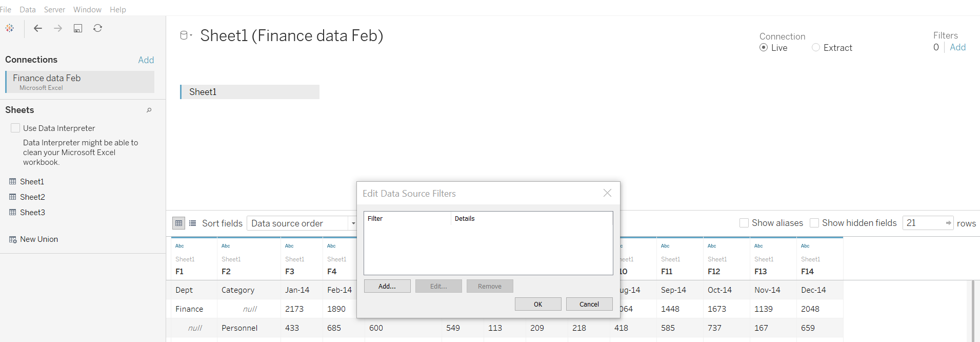The height and width of the screenshot is (342, 980).
Task: Click the Sheet1 table on the canvas
Action: pyautogui.click(x=250, y=92)
